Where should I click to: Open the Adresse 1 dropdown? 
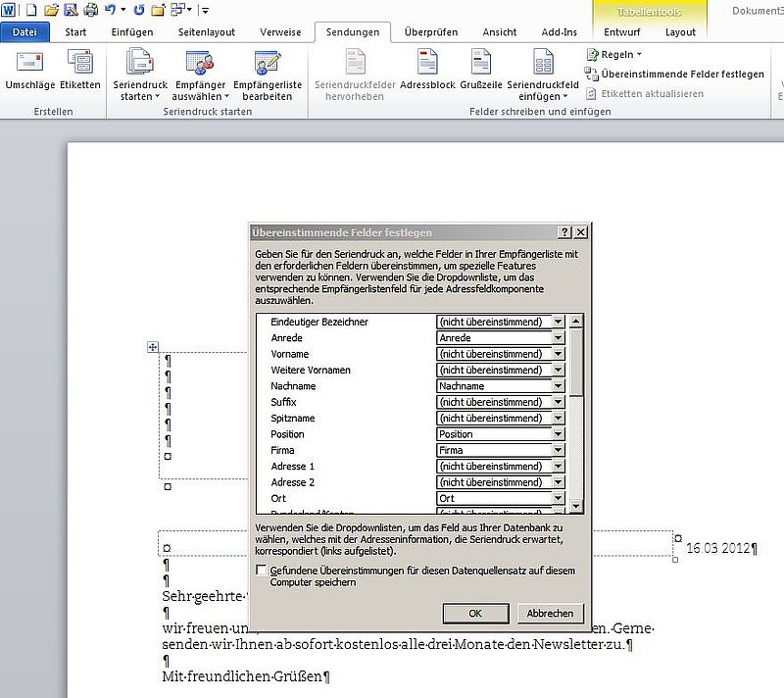click(558, 466)
